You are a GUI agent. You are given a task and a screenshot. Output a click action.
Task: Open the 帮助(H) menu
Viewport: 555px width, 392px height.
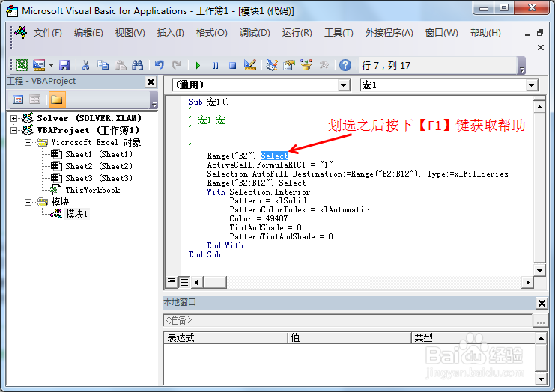click(485, 33)
